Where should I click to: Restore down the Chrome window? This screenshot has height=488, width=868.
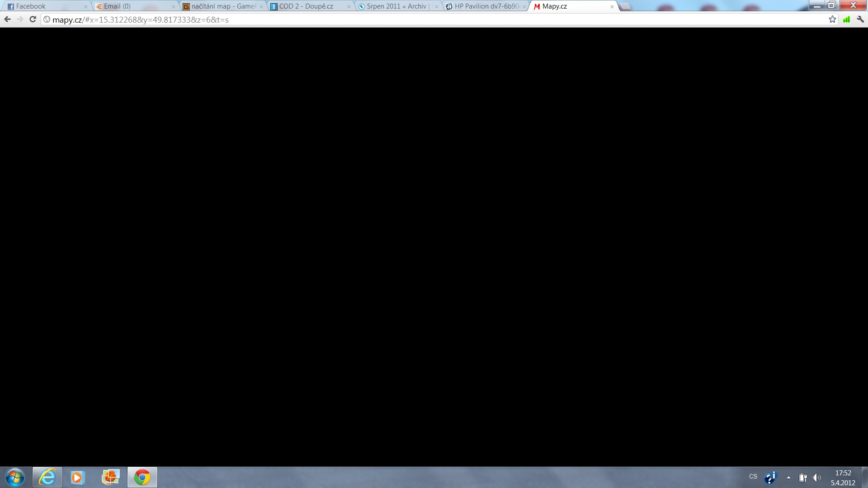coord(832,5)
